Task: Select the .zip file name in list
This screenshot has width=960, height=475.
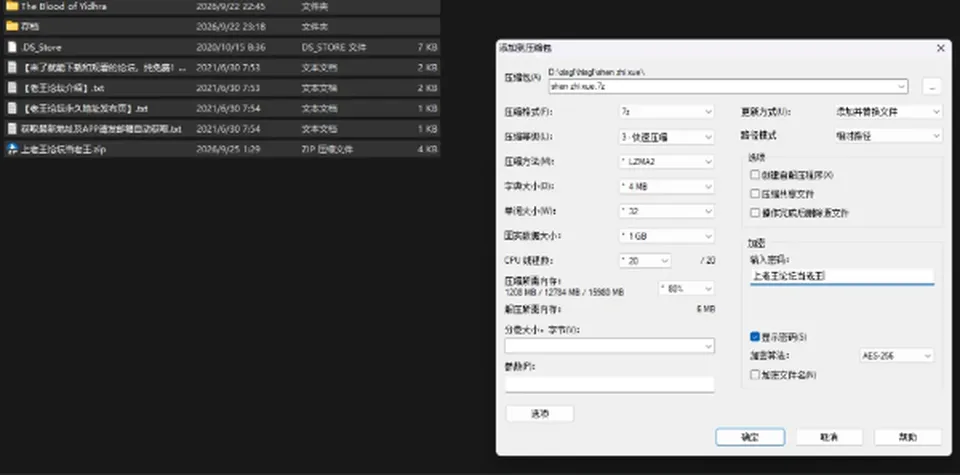Action: point(64,149)
